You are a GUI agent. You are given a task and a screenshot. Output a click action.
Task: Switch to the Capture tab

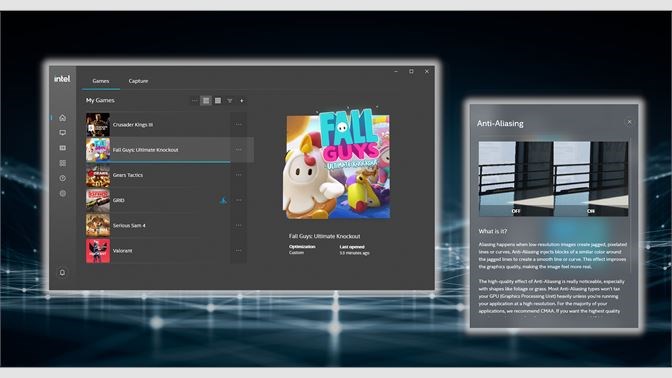138,81
